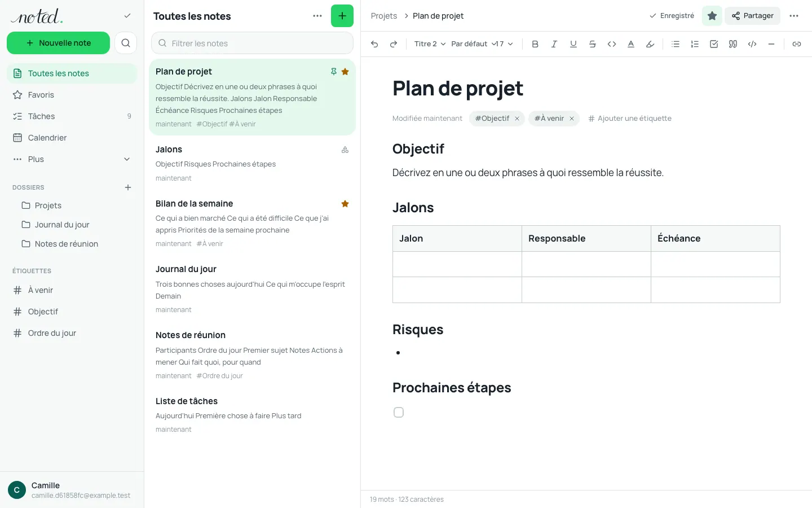This screenshot has height=508, width=812.
Task: Expand the Plus section in sidebar
Action: [x=72, y=159]
